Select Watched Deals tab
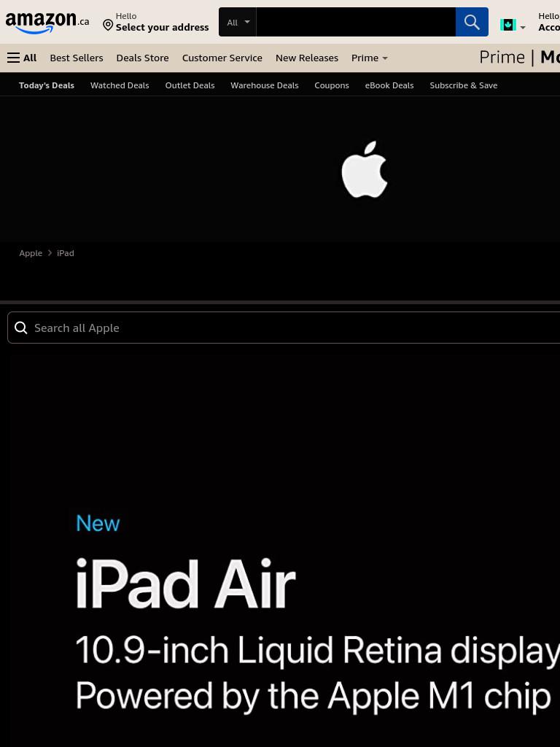 click(x=120, y=85)
